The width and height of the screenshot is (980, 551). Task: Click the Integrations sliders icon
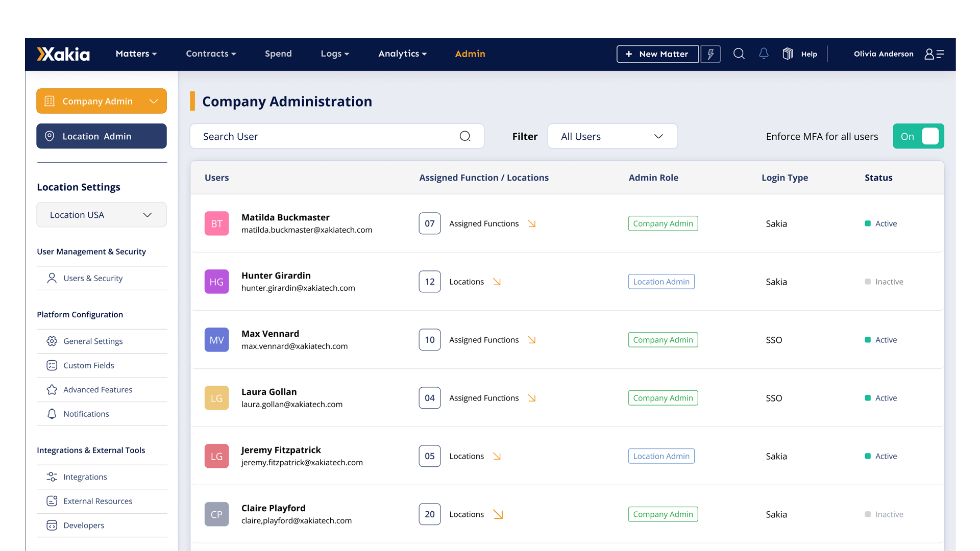coord(52,477)
